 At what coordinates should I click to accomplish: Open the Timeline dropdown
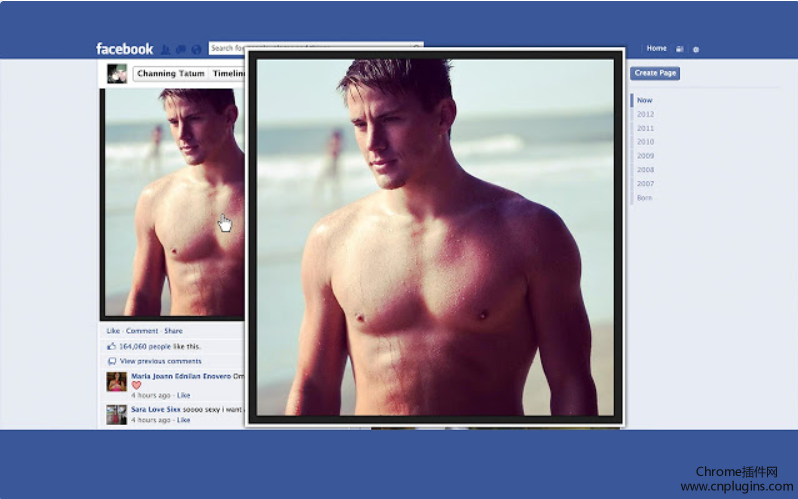(x=227, y=73)
